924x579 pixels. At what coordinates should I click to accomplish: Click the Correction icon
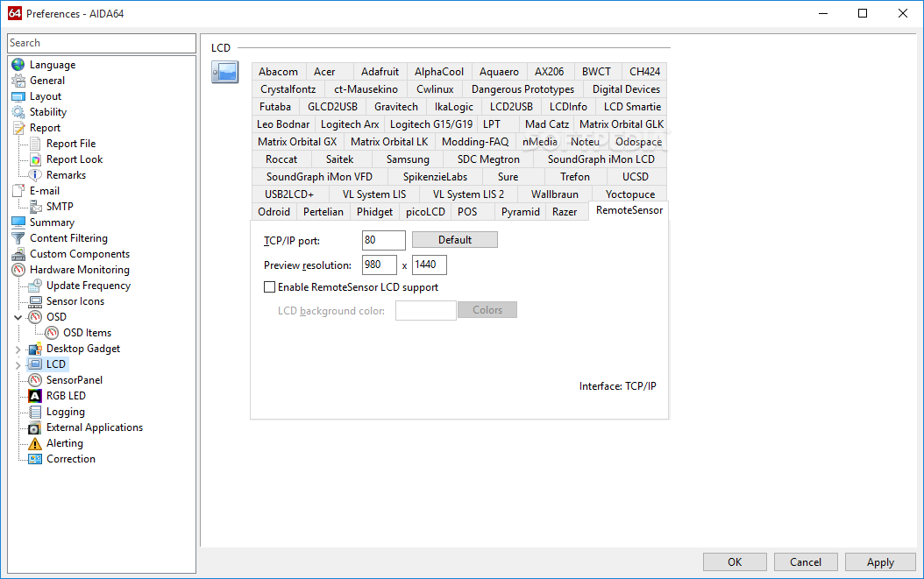click(35, 459)
